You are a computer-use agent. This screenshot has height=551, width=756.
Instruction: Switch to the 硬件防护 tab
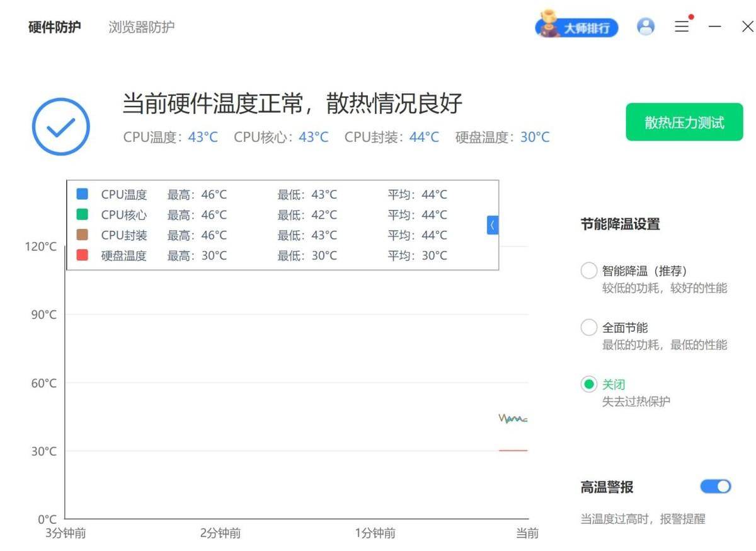point(54,27)
